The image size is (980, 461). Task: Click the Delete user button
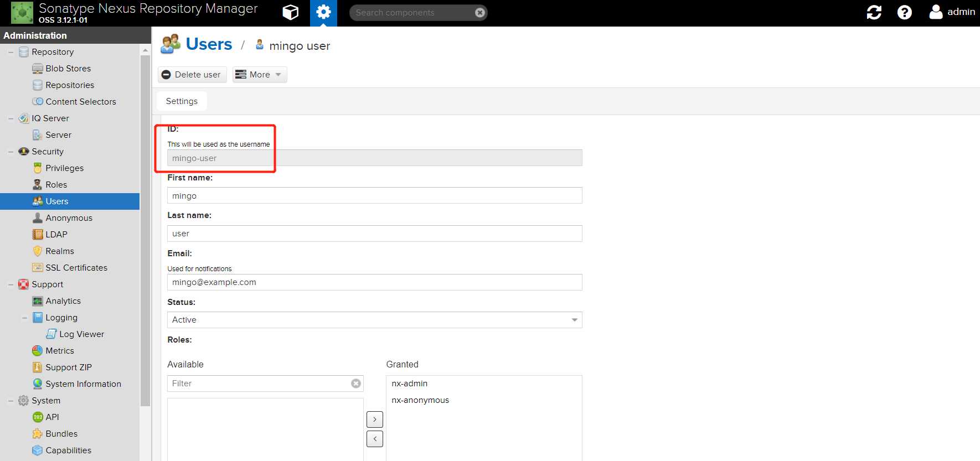click(192, 75)
